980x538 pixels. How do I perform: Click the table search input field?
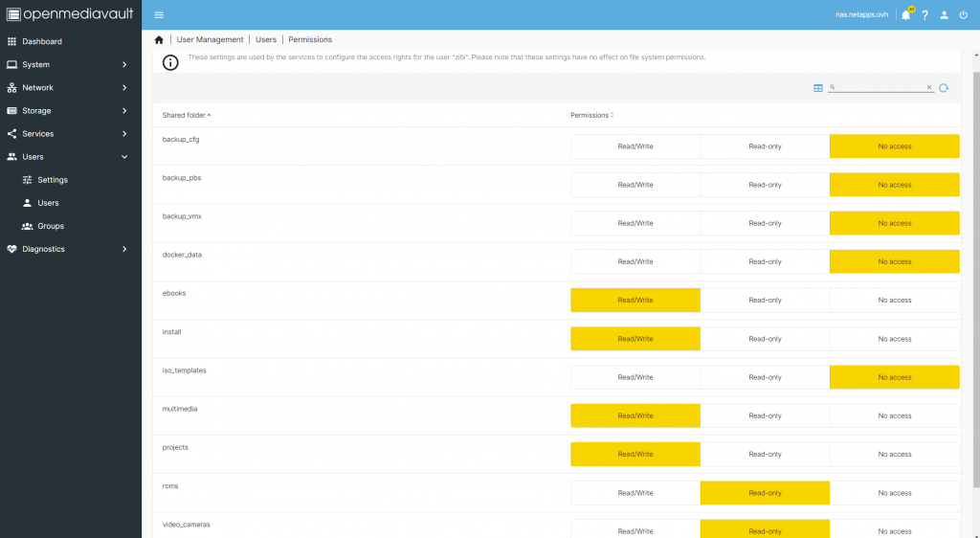tap(881, 87)
